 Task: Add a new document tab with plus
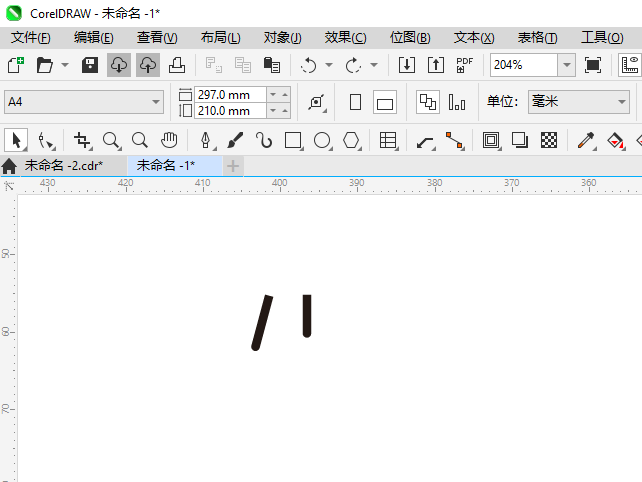pos(233,166)
